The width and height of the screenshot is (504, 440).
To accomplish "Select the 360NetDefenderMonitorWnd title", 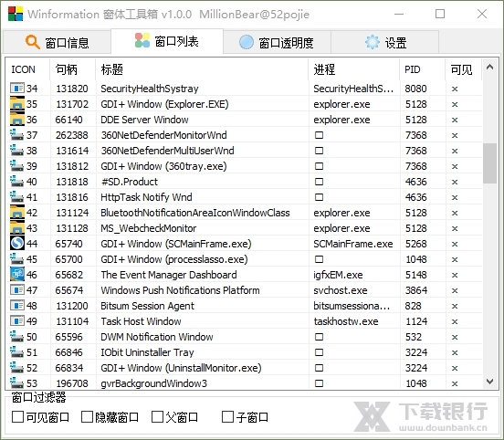I will pos(164,135).
